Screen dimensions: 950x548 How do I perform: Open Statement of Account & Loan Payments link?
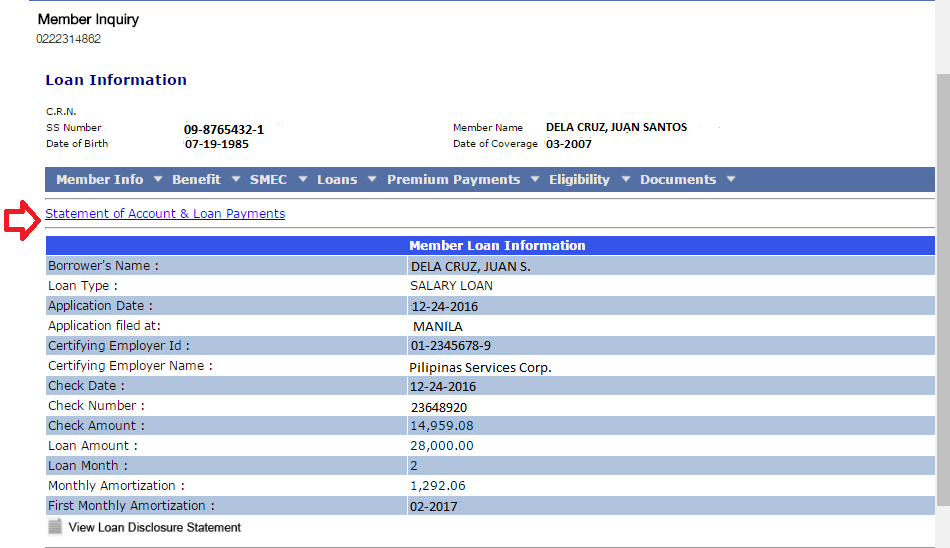165,214
